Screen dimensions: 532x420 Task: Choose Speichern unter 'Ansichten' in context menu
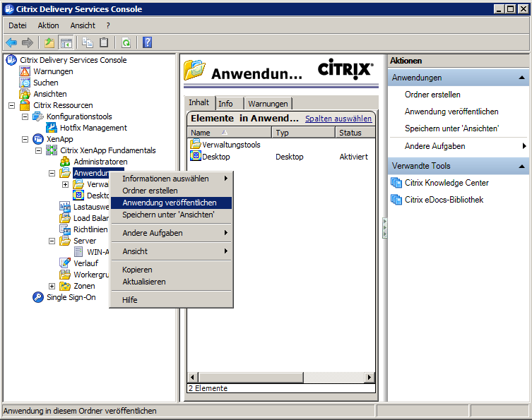[x=172, y=215]
